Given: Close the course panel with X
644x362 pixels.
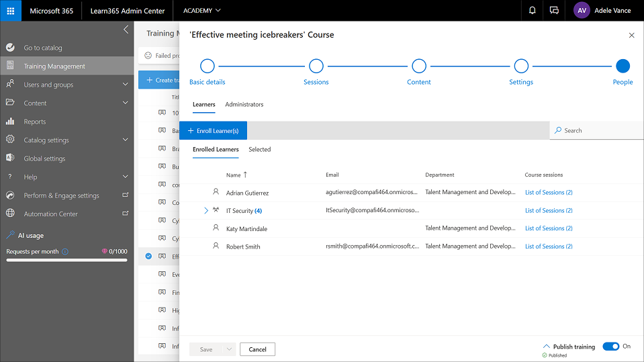Looking at the screenshot, I should tap(632, 36).
